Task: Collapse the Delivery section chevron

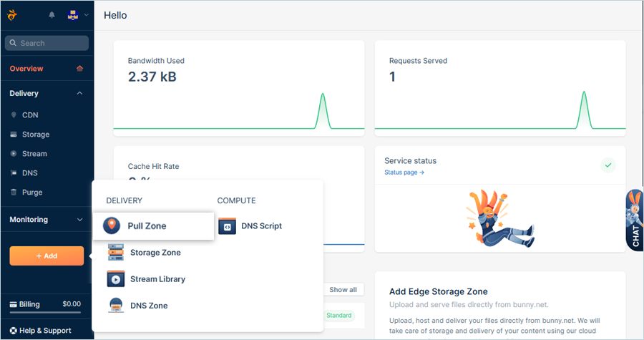Action: tap(79, 93)
